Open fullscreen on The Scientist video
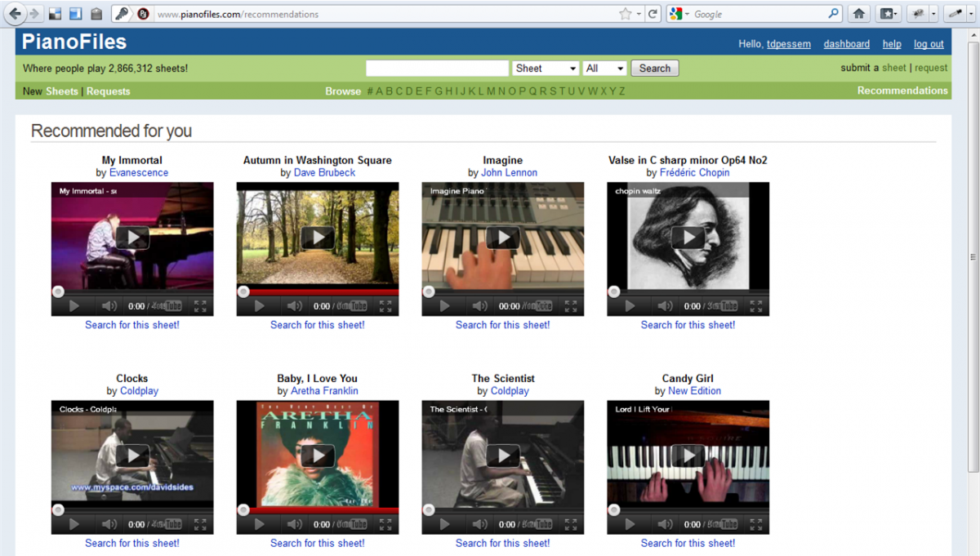980x556 pixels. pyautogui.click(x=571, y=524)
